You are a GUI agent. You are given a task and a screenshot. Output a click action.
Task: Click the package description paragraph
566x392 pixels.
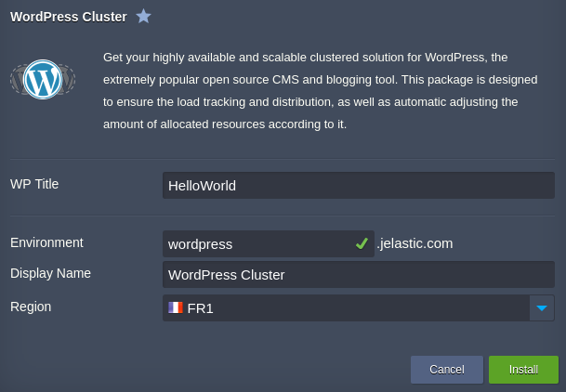(x=311, y=90)
